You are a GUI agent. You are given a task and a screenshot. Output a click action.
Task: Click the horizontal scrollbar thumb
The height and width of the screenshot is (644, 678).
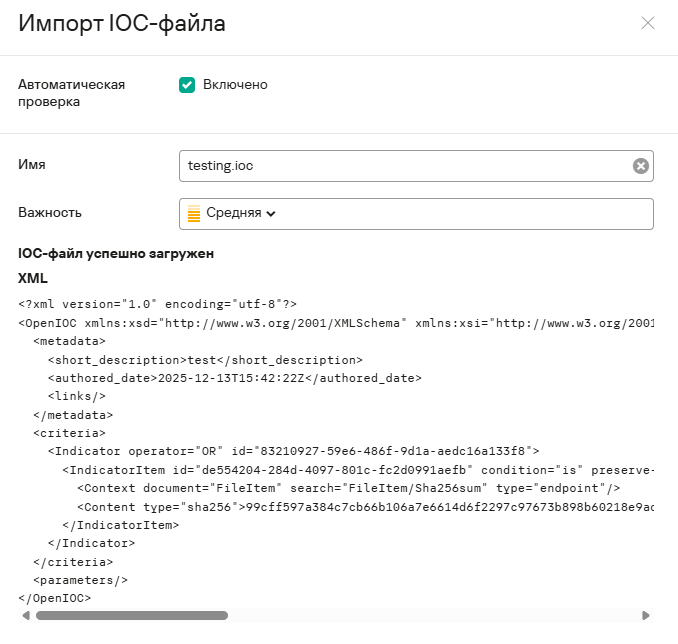pos(130,616)
